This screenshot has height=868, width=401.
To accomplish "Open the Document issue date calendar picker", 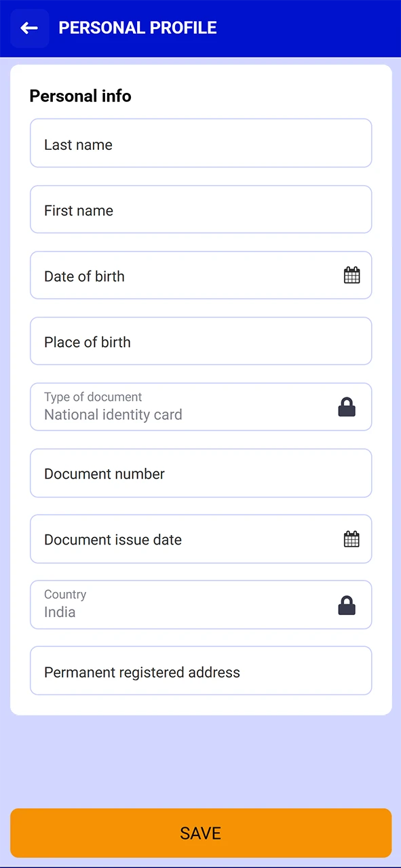I will [351, 538].
